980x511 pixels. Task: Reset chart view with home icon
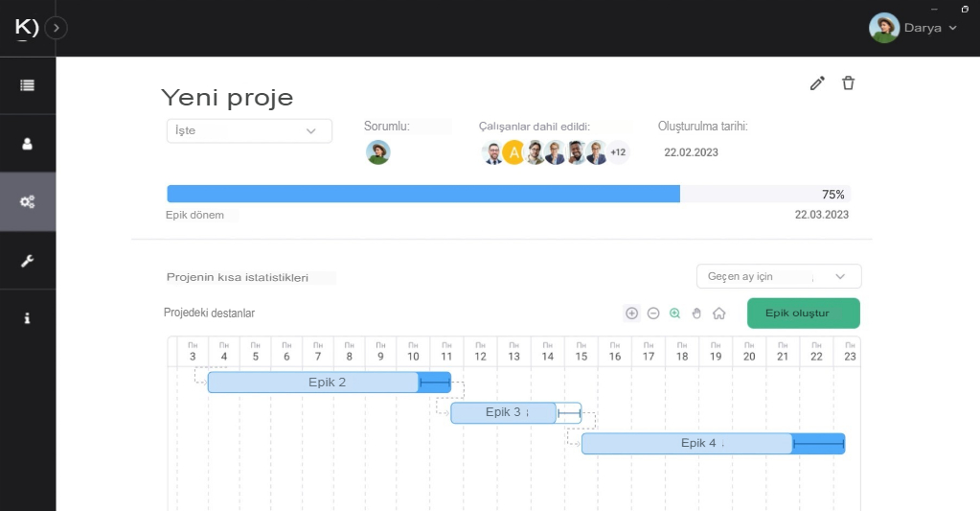pyautogui.click(x=719, y=314)
